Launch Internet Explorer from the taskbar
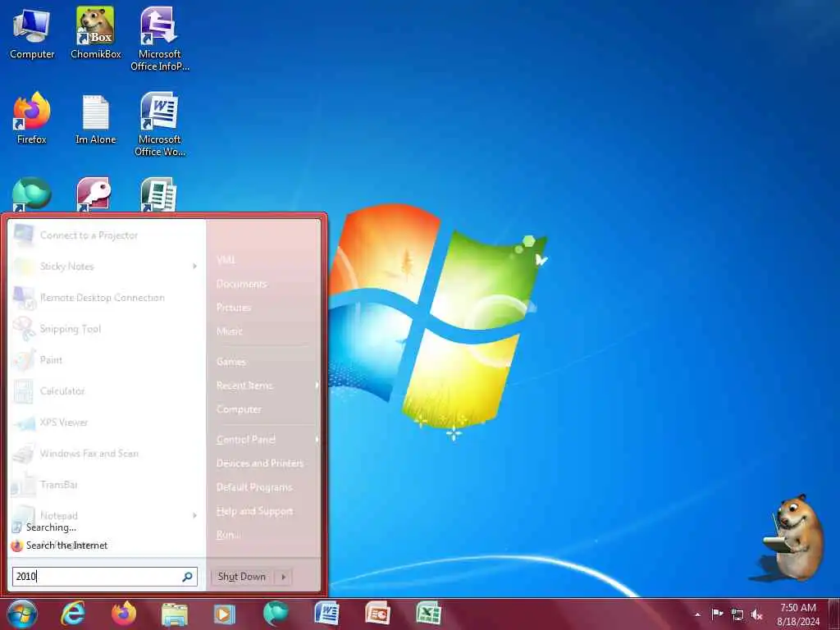Screen dimensions: 840x630 tap(73, 614)
